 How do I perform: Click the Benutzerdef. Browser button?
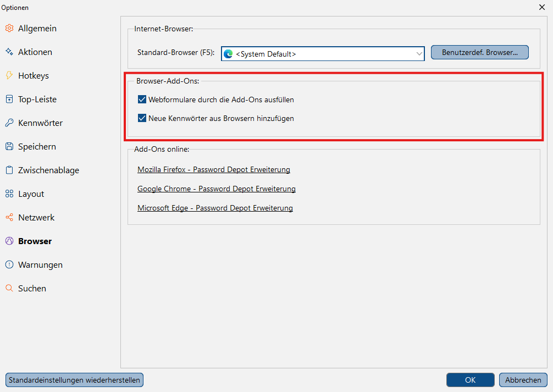pos(480,52)
